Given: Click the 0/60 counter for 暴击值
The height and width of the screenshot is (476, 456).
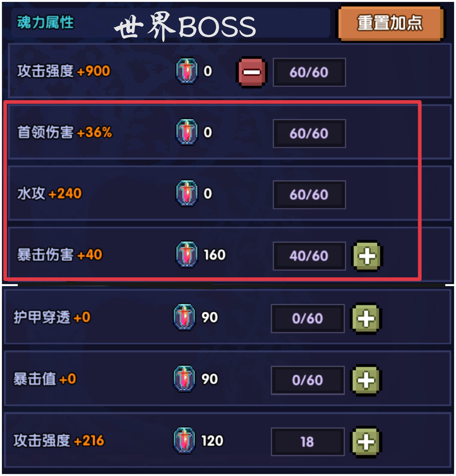Looking at the screenshot, I should (x=307, y=380).
